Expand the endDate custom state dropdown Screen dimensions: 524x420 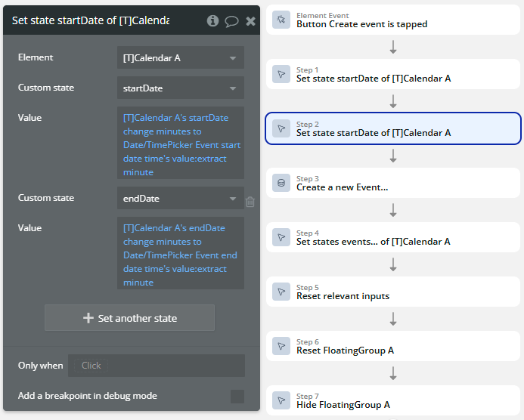click(180, 198)
